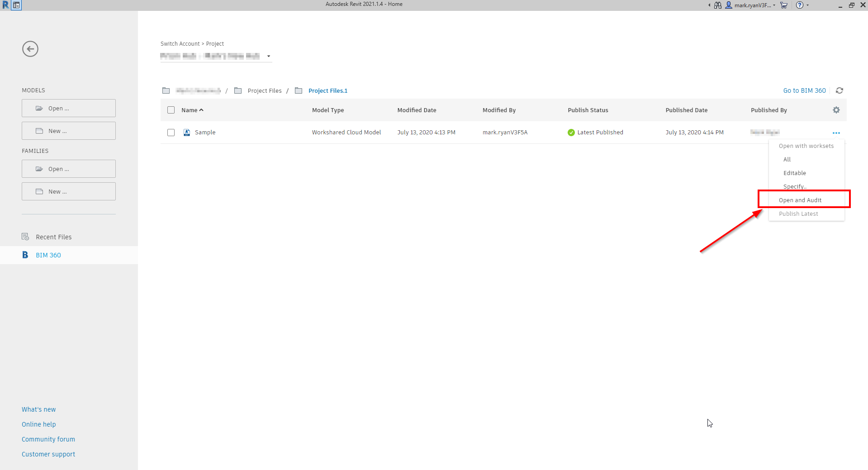
Task: Click the Project Files folder icon
Action: [x=238, y=90]
